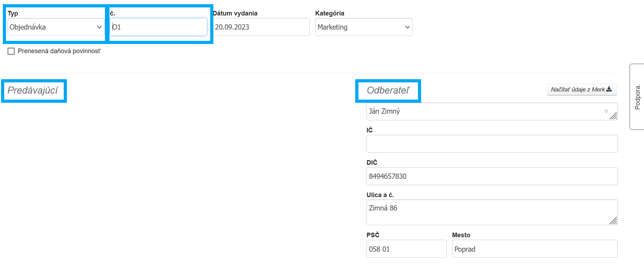Open the Typ dropdown showing Objednávka
The width and height of the screenshot is (644, 264).
pyautogui.click(x=56, y=27)
